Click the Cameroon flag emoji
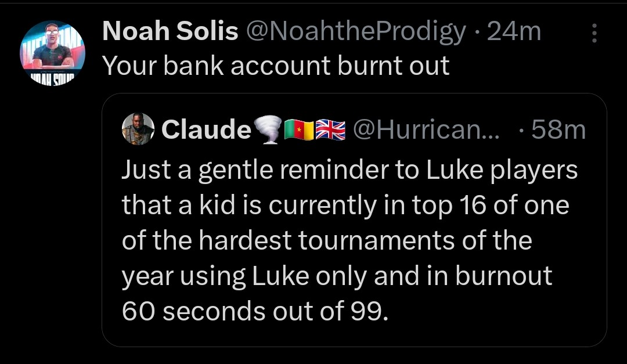This screenshot has height=364, width=627. point(299,130)
